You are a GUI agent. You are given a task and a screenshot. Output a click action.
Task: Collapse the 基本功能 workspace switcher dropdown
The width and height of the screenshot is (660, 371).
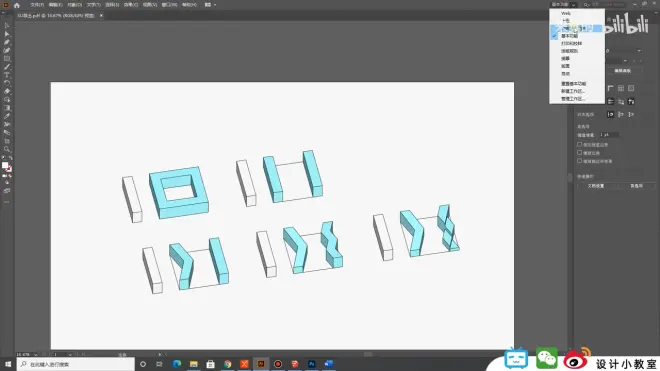(x=564, y=5)
